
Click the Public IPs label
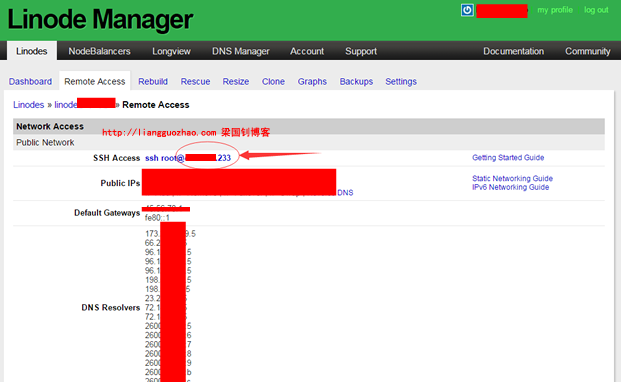(120, 183)
